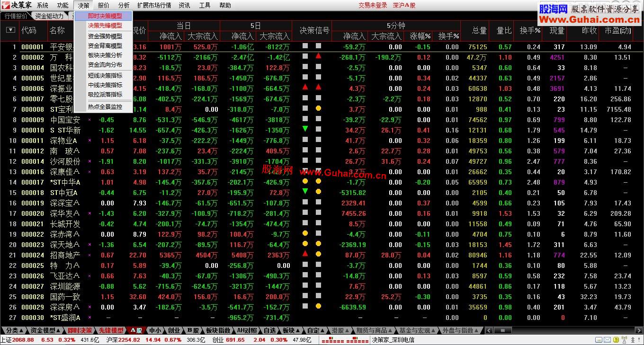Click yellow circle signal in ST宝利 row
Screen dimensions: 644x345
(318, 108)
